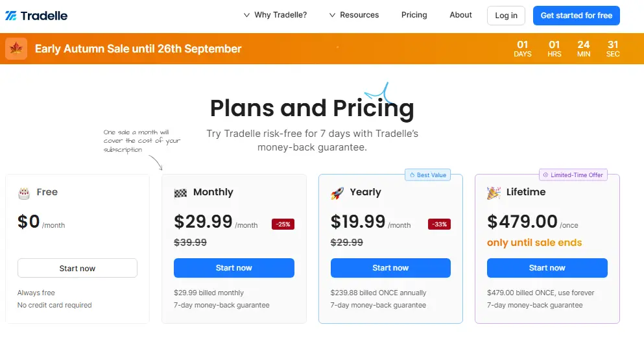The width and height of the screenshot is (644, 351).
Task: Click the checkered flag Monthly icon
Action: coord(180,193)
